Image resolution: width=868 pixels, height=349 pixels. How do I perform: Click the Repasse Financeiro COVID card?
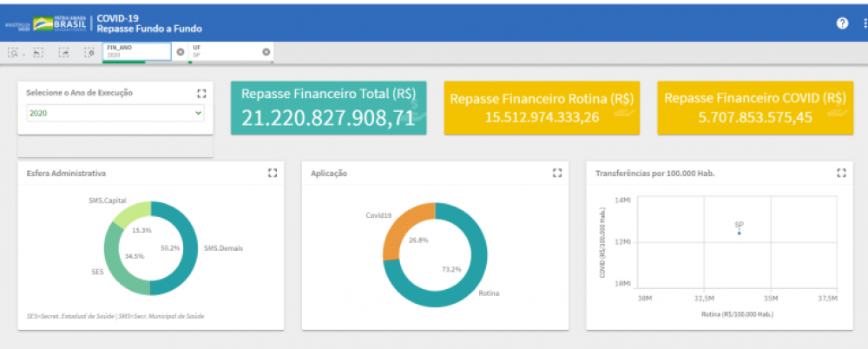[x=755, y=108]
